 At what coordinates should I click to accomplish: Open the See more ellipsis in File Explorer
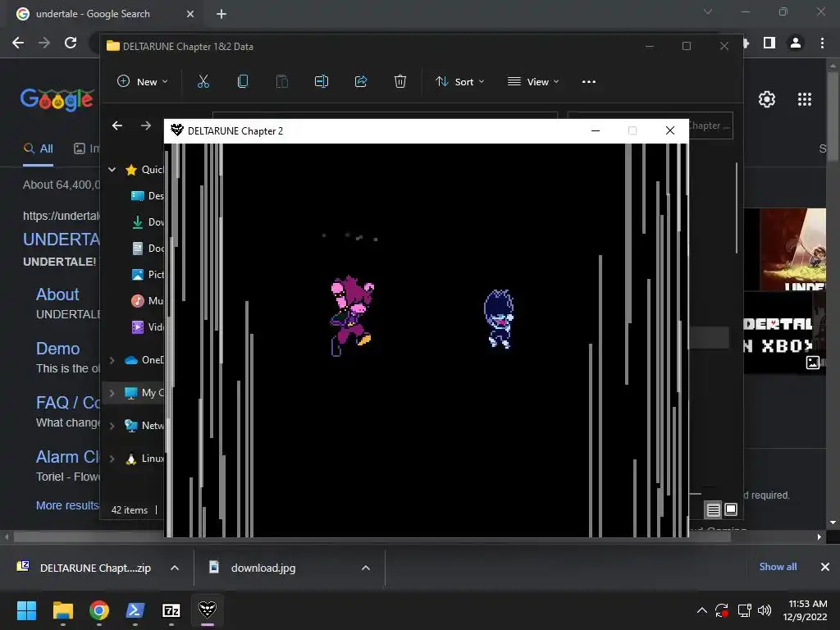589,81
